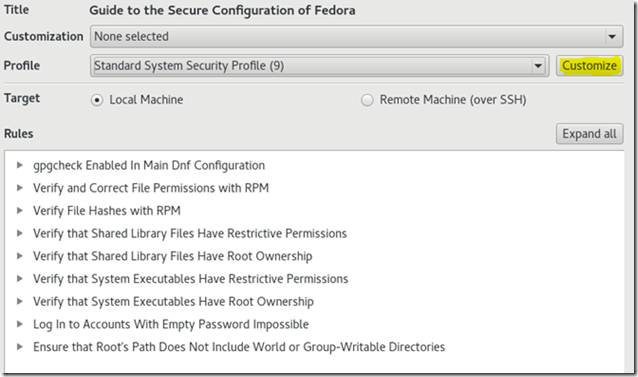638x377 pixels.
Task: Open the Customization dropdown showing None selected
Action: point(356,37)
